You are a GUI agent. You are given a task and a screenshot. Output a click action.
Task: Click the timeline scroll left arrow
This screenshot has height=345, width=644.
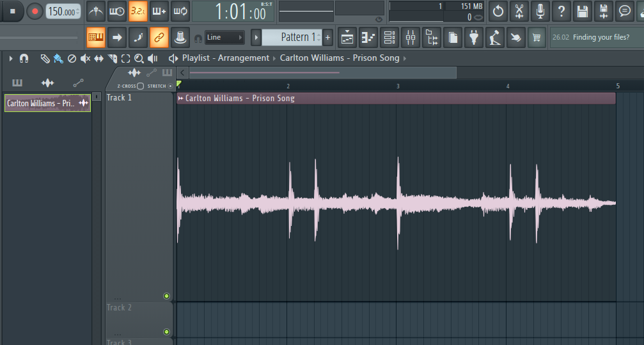pyautogui.click(x=182, y=73)
